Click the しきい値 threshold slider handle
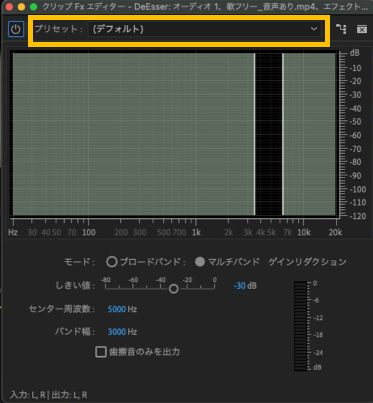 pyautogui.click(x=173, y=289)
